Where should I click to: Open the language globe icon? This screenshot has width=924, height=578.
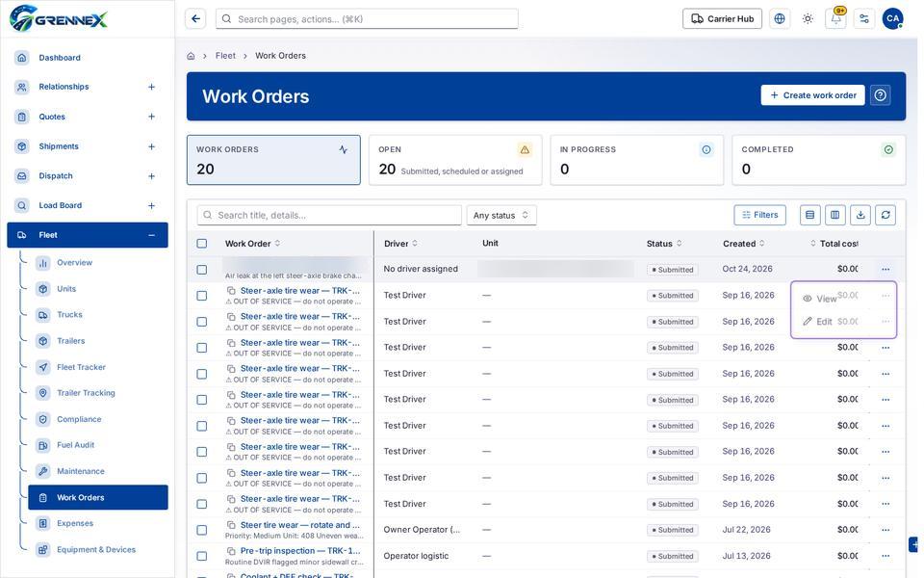pos(779,19)
